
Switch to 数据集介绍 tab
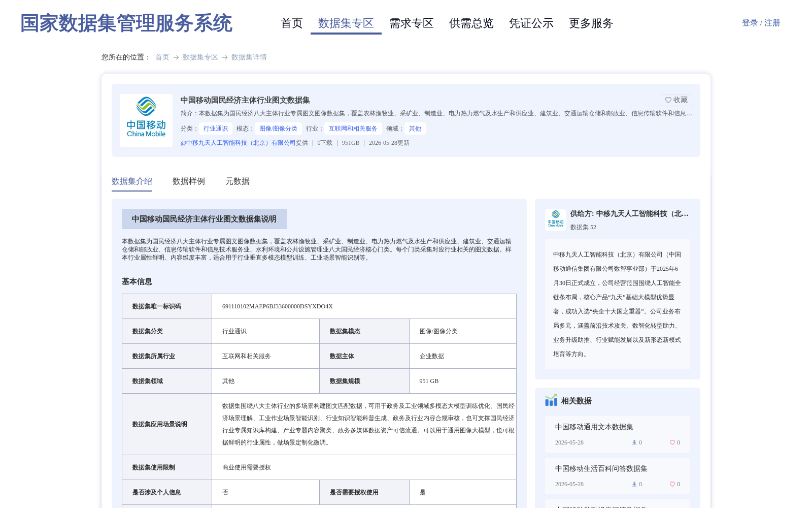pos(132,181)
